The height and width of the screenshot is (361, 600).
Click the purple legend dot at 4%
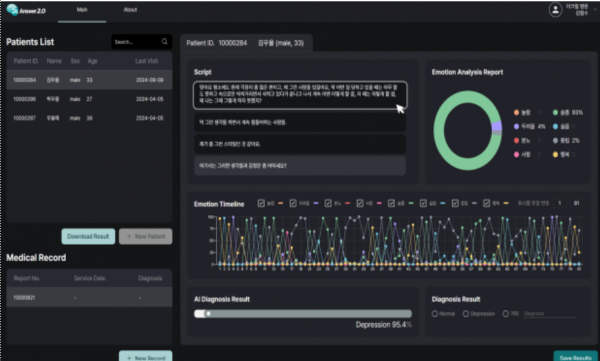(517, 126)
